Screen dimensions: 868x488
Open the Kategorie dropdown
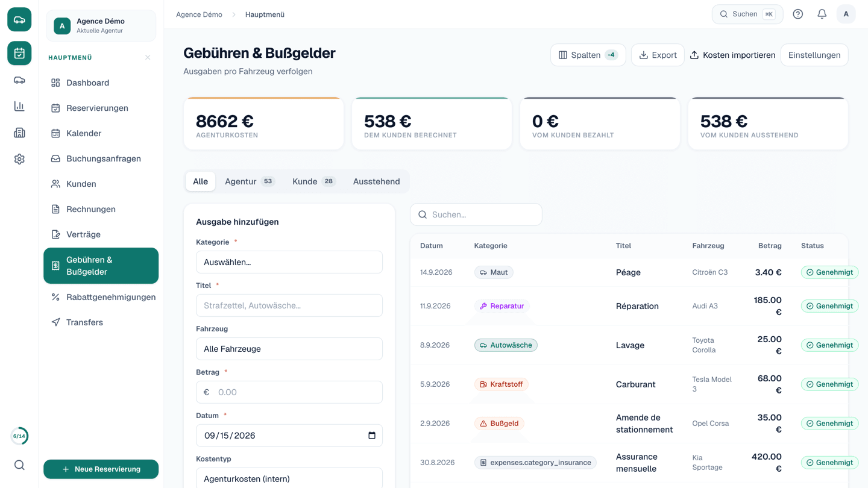click(x=289, y=262)
